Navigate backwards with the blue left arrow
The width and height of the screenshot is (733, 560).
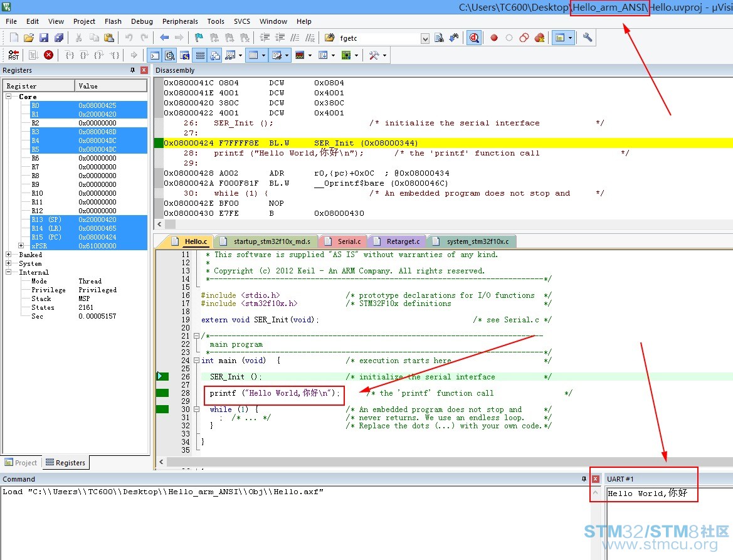click(164, 38)
